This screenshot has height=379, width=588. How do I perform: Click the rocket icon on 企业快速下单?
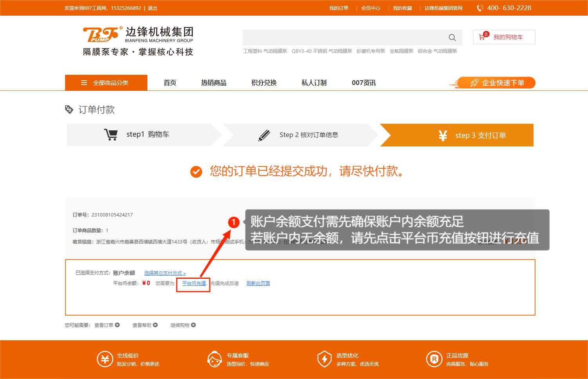474,83
